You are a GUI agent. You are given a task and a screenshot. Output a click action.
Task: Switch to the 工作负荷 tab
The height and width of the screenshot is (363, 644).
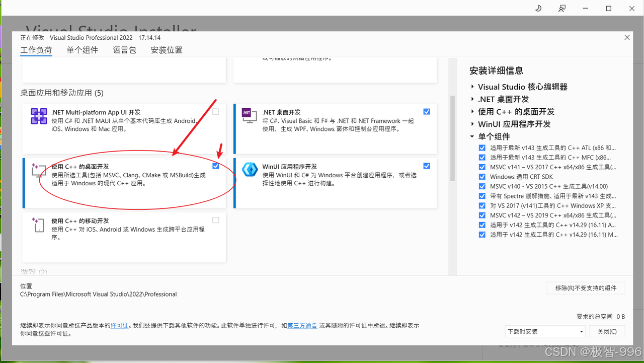point(36,50)
